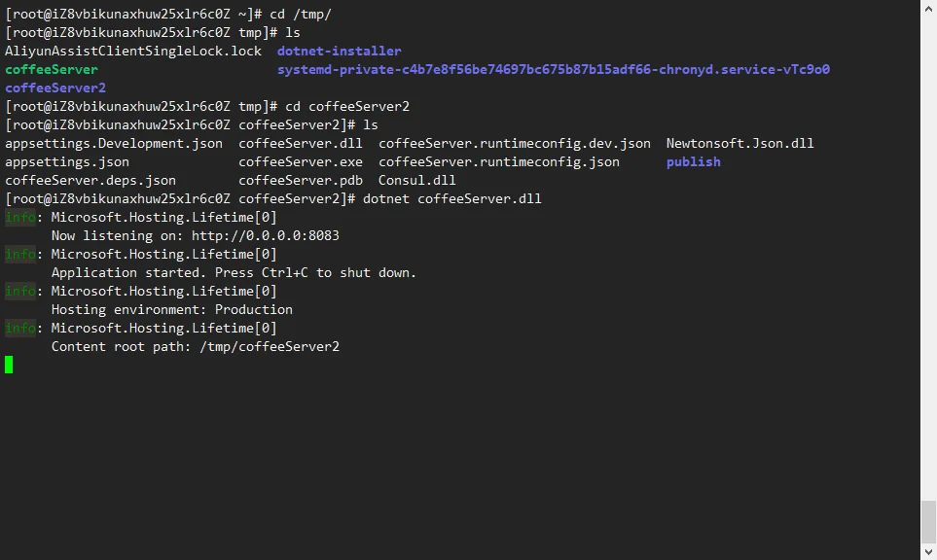
Task: Click the systemd-private chronyd service directory
Action: pyautogui.click(x=553, y=70)
